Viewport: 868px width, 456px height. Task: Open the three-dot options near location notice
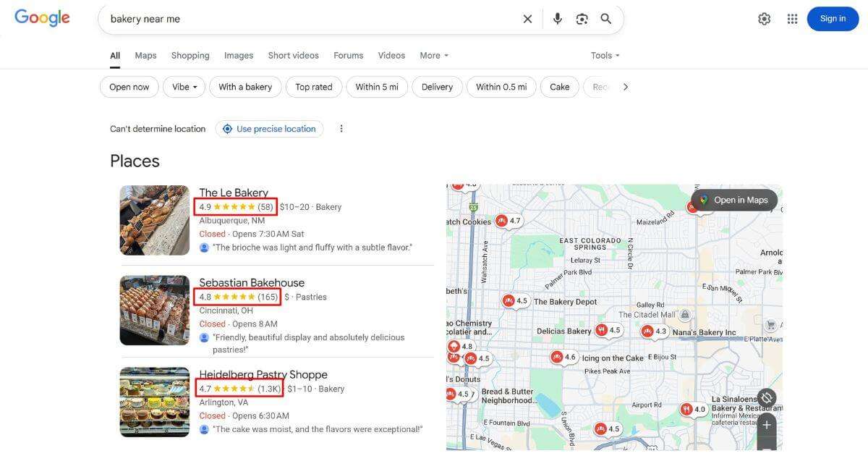(341, 128)
